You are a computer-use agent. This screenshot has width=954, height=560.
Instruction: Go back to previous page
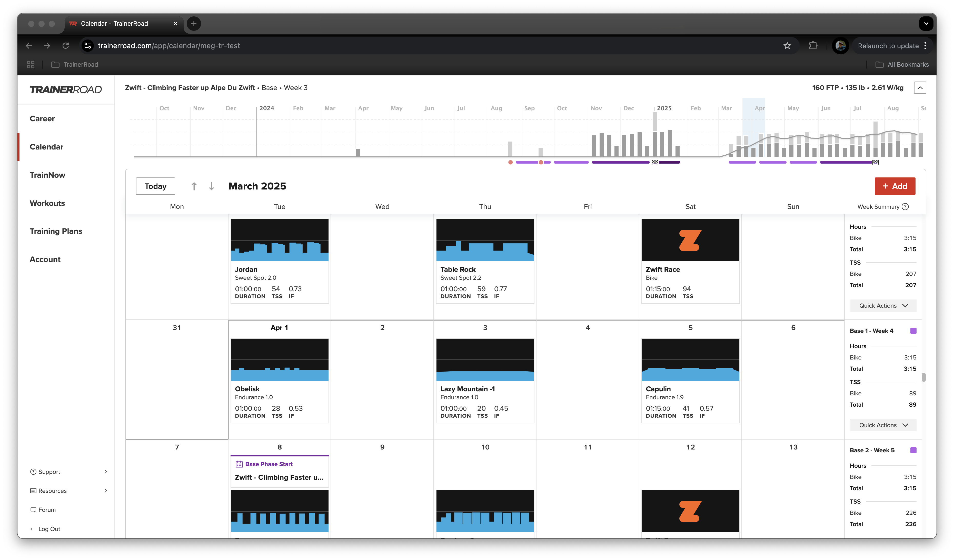29,46
